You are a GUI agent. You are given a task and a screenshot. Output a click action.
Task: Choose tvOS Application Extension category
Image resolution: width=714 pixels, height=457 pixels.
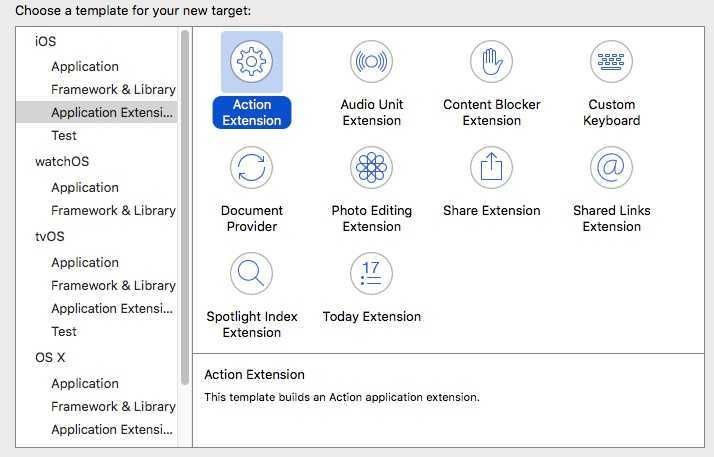[x=112, y=309]
